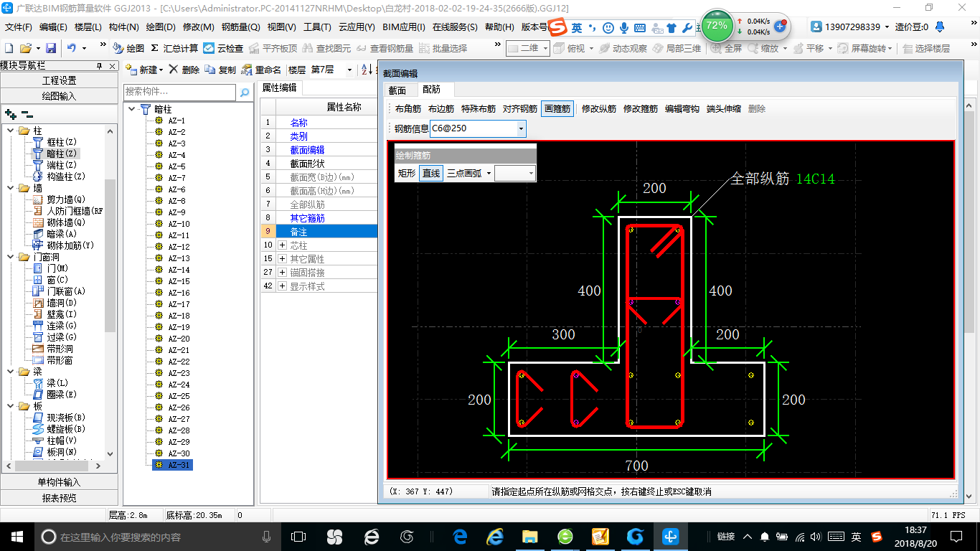Click 复制 in component list toolbar

click(x=220, y=70)
